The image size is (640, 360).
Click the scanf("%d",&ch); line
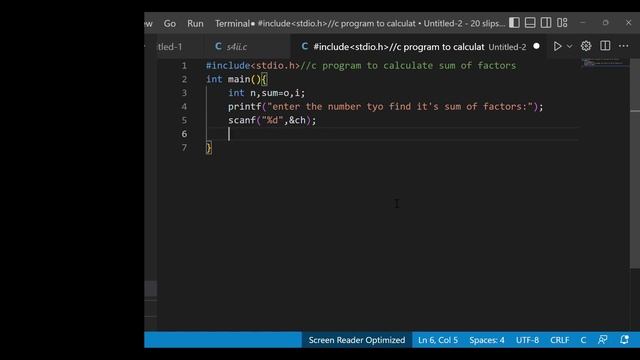272,120
